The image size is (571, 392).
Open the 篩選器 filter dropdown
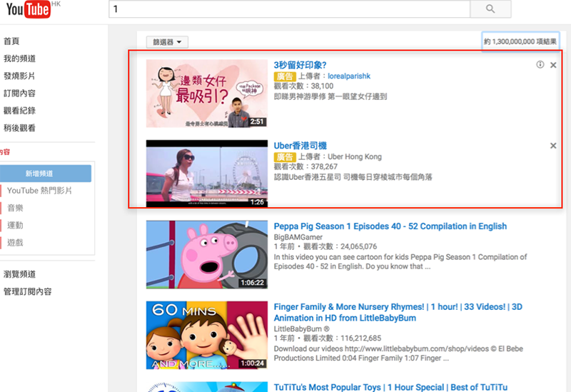(167, 42)
